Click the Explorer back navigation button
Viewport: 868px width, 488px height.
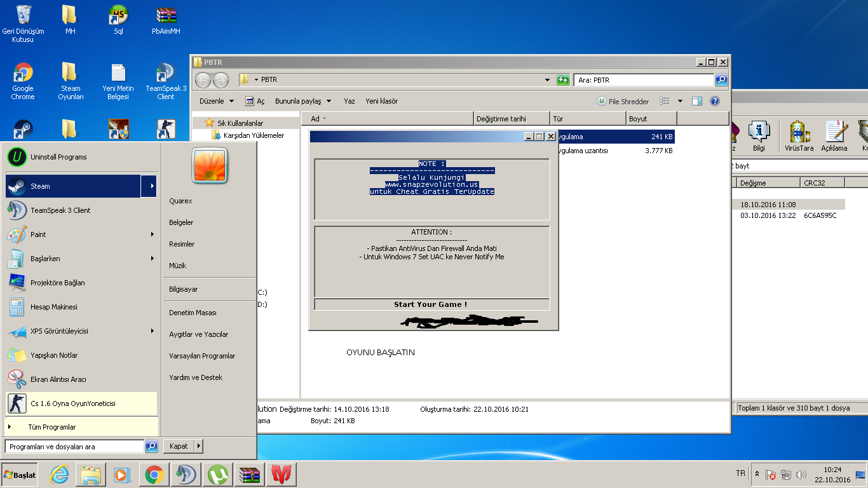tap(203, 80)
